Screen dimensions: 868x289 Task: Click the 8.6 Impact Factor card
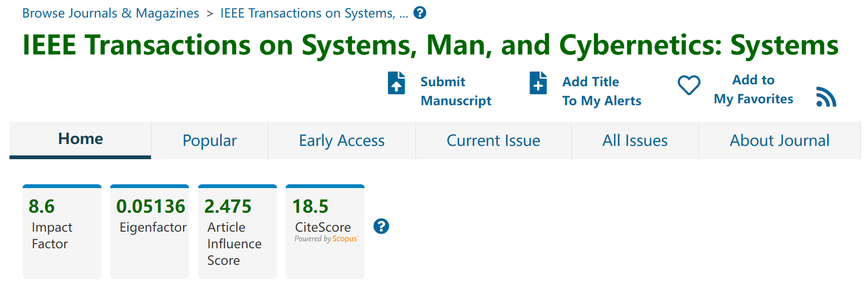(62, 232)
